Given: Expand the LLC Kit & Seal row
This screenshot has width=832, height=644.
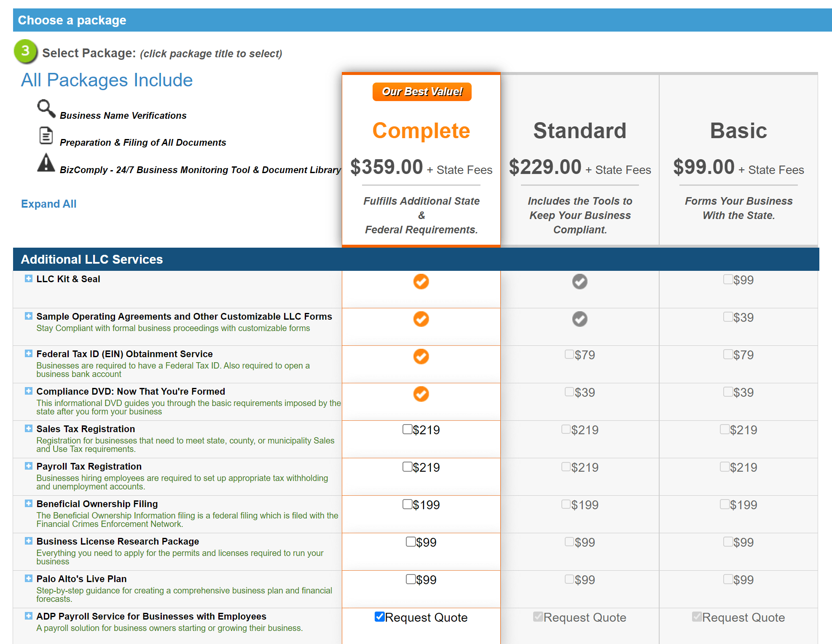Looking at the screenshot, I should 28,278.
